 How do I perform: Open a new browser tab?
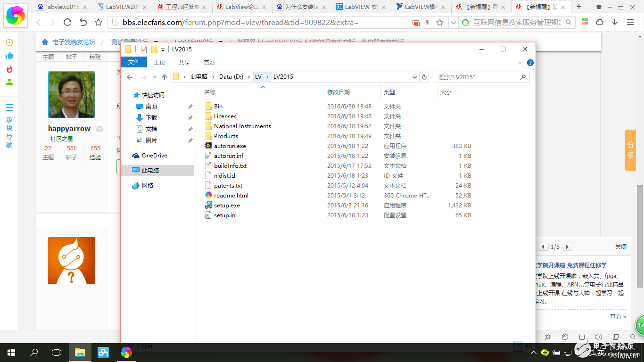tap(579, 7)
